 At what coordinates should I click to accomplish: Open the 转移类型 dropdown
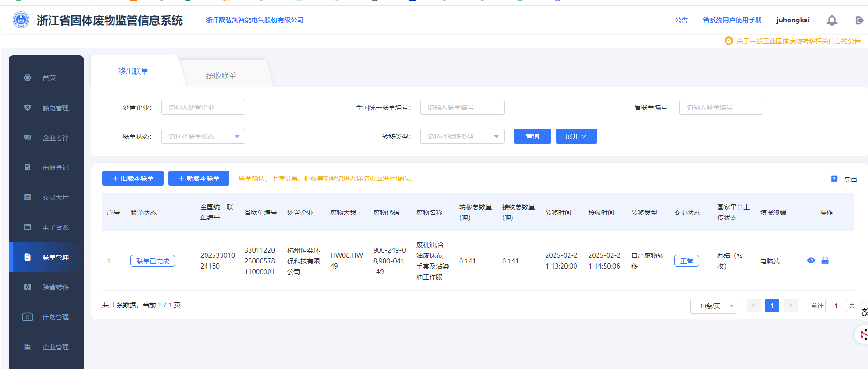(462, 136)
